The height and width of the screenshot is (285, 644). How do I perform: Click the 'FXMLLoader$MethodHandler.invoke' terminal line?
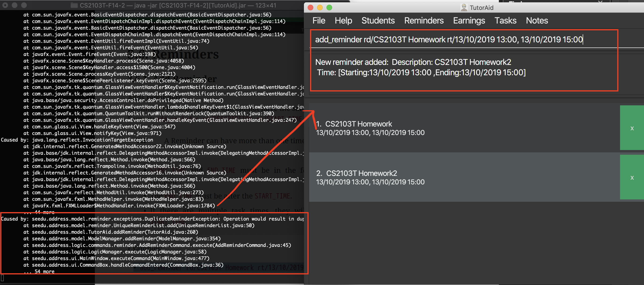pos(119,206)
